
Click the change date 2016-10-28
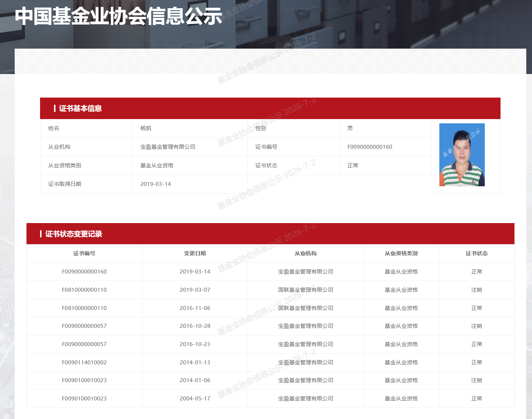pos(195,326)
